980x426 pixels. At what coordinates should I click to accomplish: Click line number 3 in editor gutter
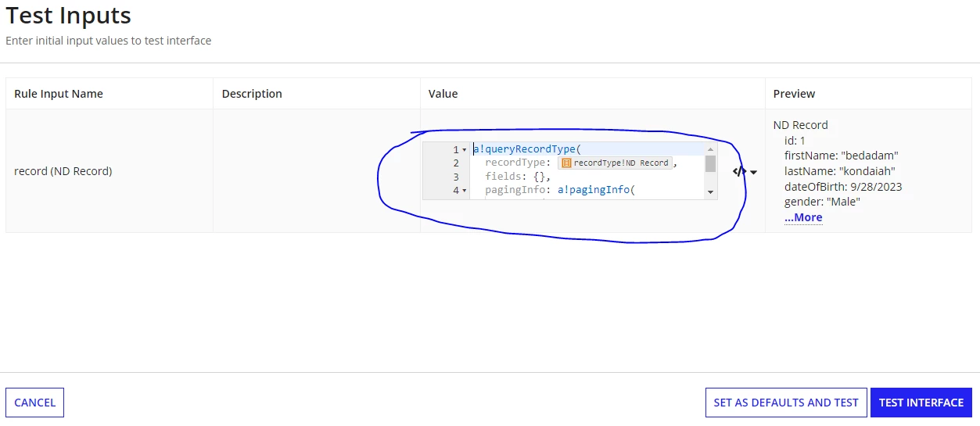click(x=455, y=177)
